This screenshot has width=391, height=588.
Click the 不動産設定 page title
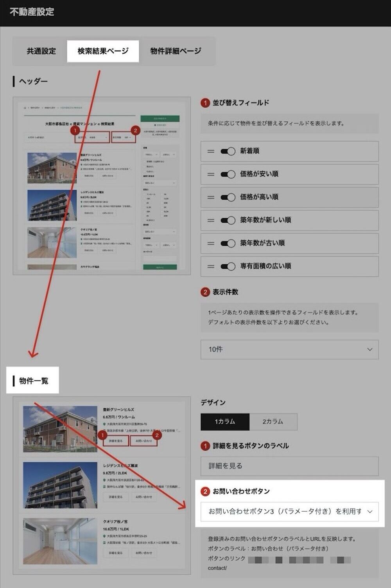click(32, 12)
